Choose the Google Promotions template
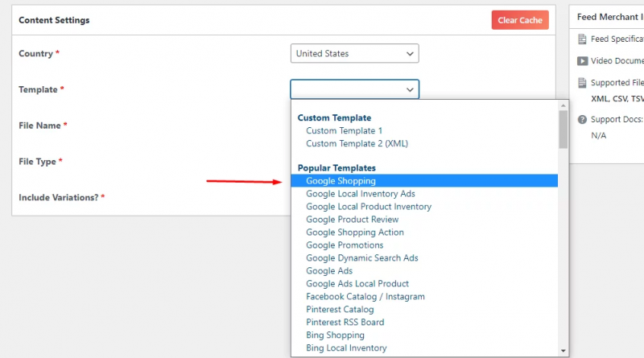This screenshot has width=644, height=358. click(345, 245)
